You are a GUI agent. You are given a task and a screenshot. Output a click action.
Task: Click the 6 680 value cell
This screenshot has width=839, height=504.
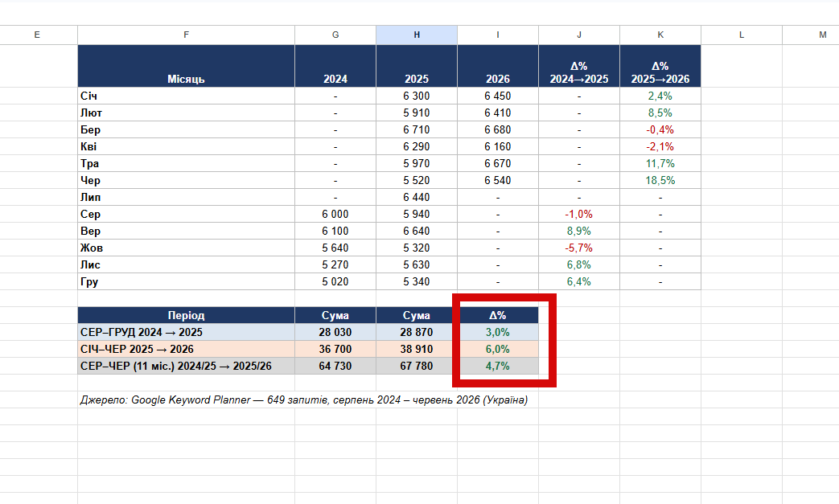pos(498,130)
